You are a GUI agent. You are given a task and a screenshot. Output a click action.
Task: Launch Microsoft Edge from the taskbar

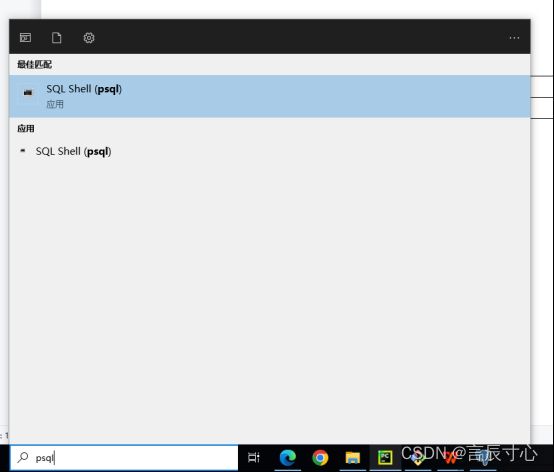288,458
